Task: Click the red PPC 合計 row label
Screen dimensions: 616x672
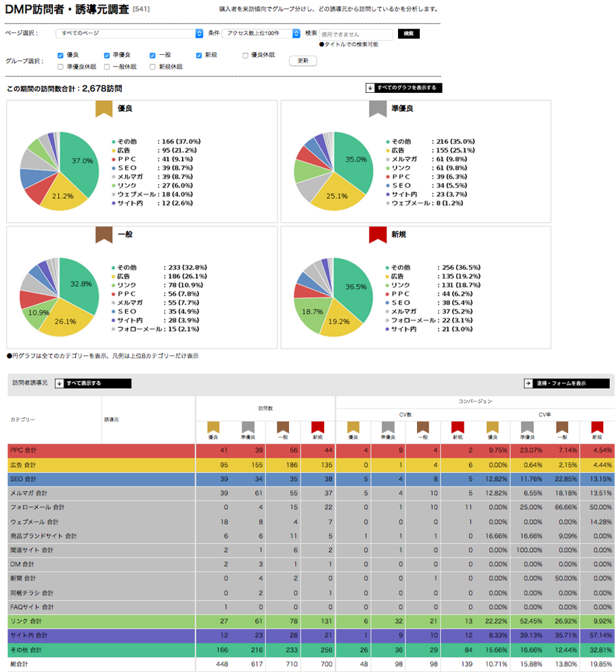Action: pos(23,450)
